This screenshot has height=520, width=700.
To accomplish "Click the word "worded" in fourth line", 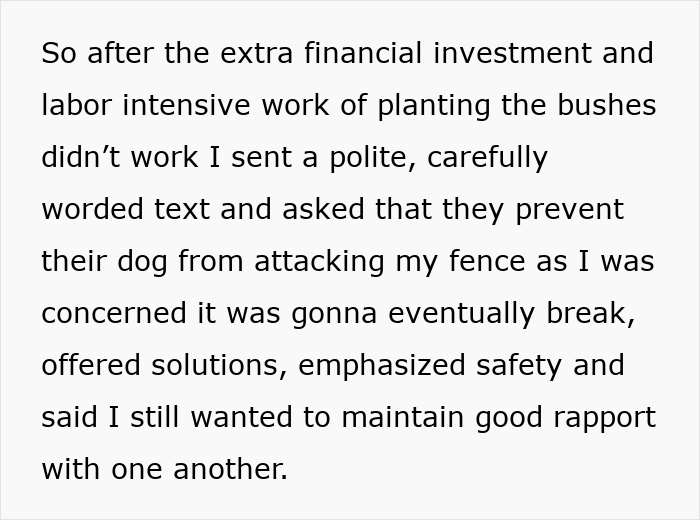I will 92,209.
